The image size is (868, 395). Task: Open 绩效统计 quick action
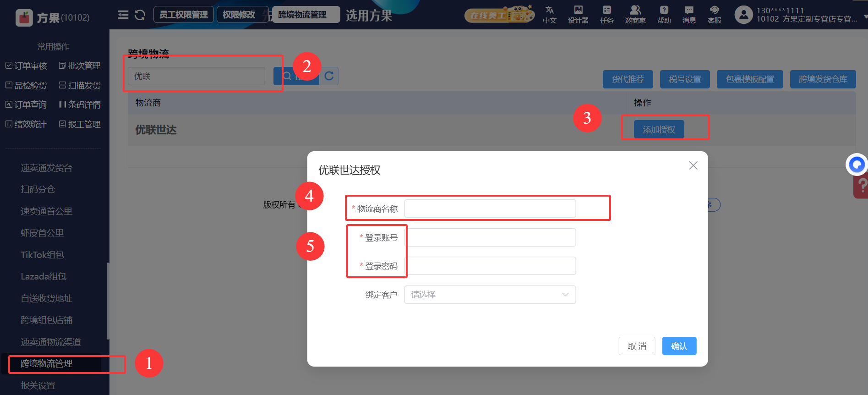point(26,125)
